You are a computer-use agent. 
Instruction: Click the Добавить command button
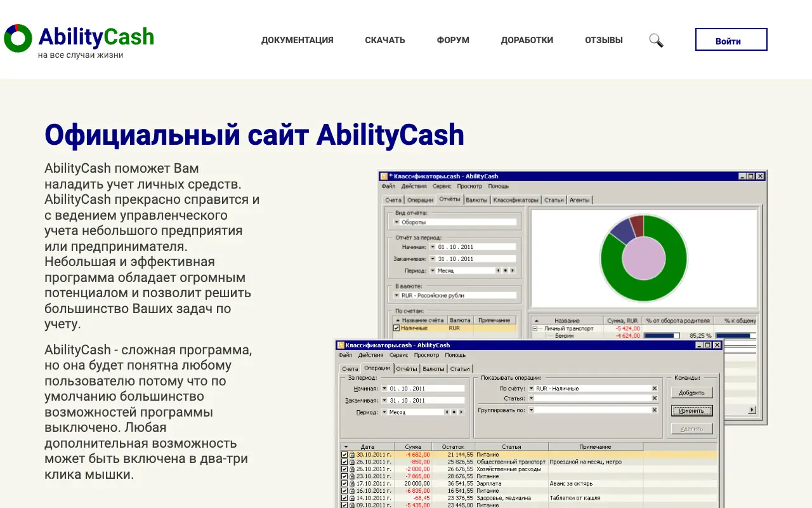point(691,392)
